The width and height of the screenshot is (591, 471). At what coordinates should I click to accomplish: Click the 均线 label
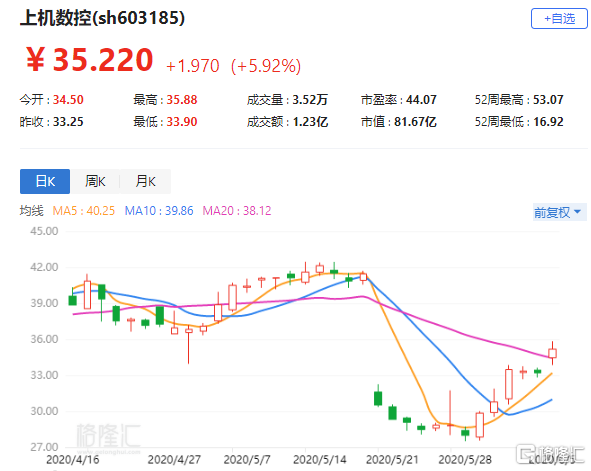point(32,211)
